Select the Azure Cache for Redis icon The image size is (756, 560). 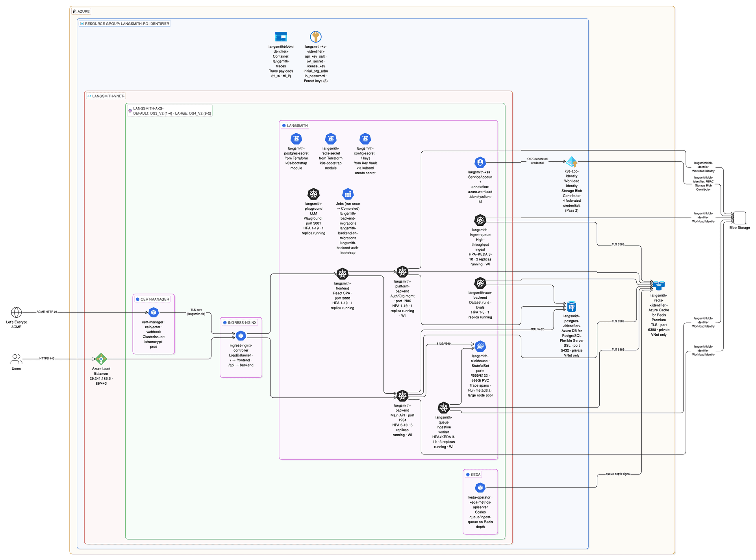(659, 285)
